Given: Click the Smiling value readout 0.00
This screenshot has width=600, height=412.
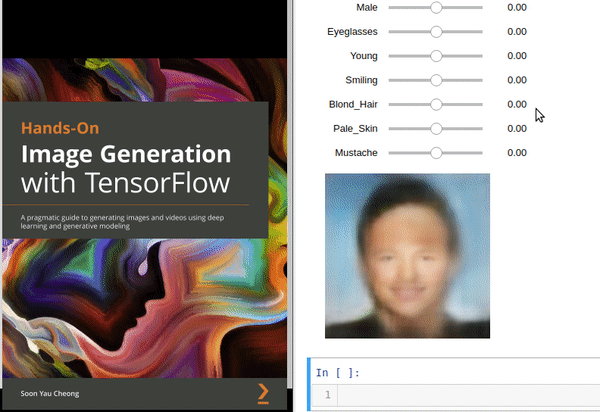Looking at the screenshot, I should click(x=517, y=80).
